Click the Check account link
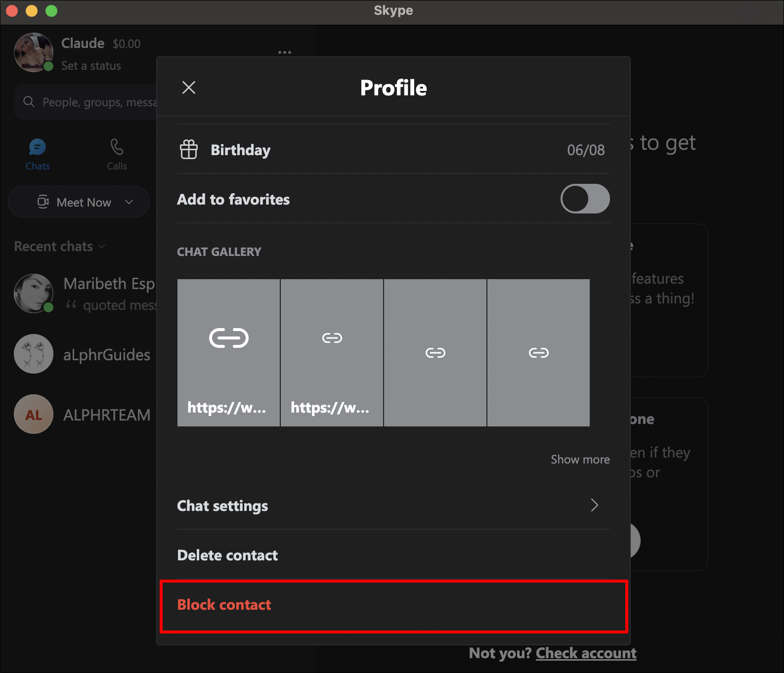Image resolution: width=784 pixels, height=673 pixels. [x=586, y=653]
